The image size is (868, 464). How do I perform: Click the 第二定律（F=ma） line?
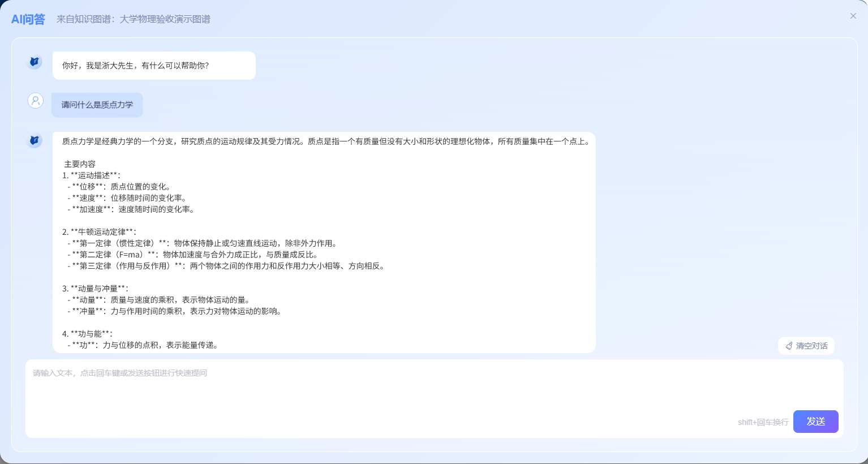tap(192, 255)
